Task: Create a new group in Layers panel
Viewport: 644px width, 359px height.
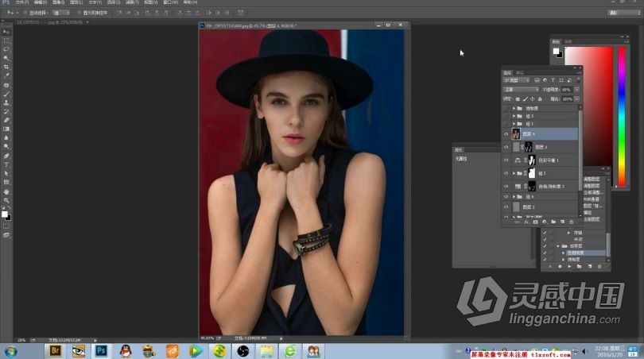Action: 553,222
